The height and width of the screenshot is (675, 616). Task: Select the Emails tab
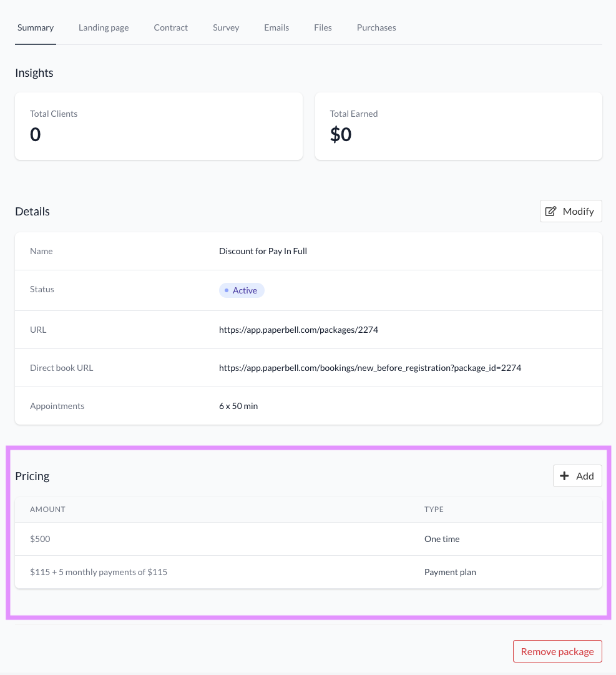click(x=276, y=27)
